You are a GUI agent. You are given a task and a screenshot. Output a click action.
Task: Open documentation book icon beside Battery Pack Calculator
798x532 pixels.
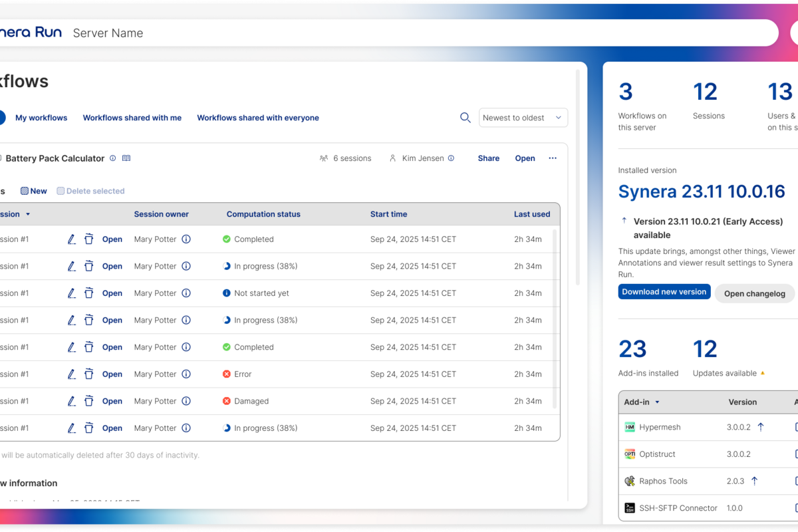(x=126, y=158)
